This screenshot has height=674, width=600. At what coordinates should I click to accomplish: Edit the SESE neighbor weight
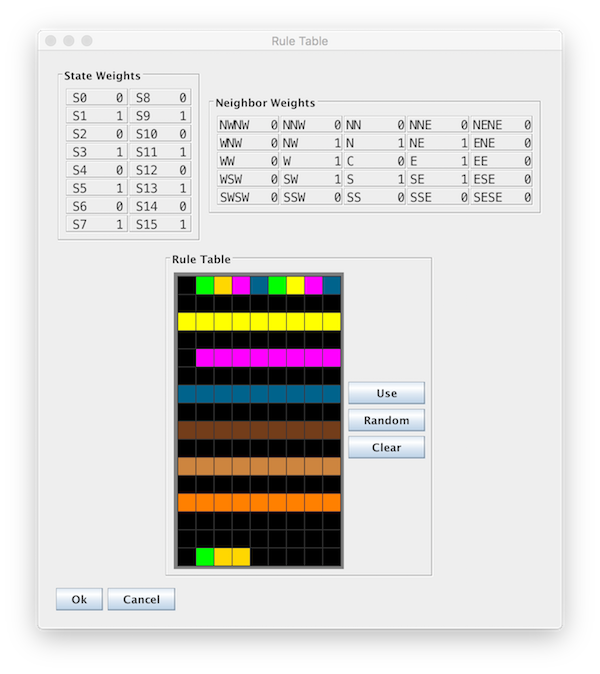(x=502, y=197)
